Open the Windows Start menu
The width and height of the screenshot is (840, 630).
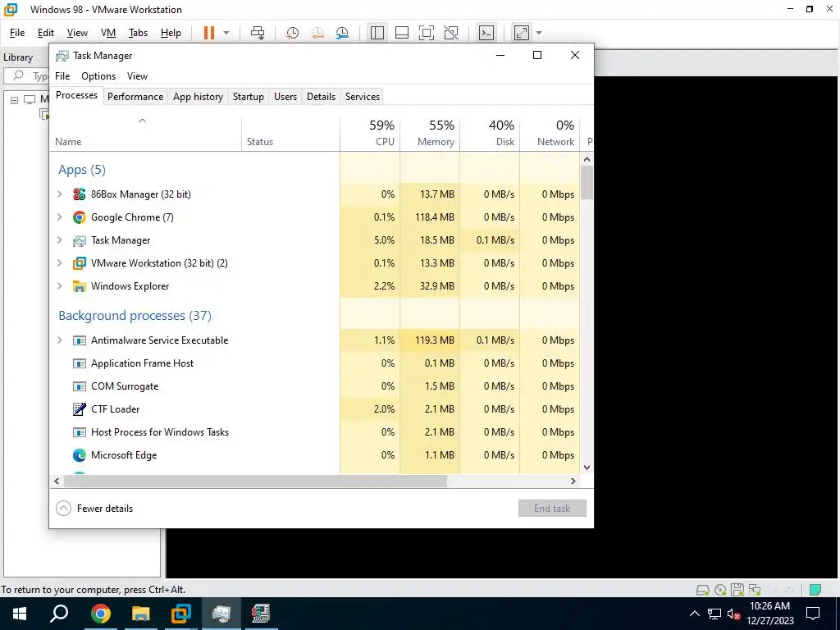pyautogui.click(x=20, y=614)
